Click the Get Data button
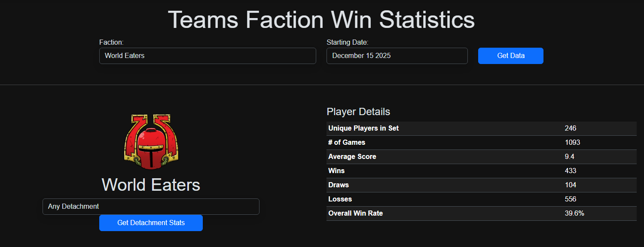Viewport: 644px width, 247px height. pos(511,56)
